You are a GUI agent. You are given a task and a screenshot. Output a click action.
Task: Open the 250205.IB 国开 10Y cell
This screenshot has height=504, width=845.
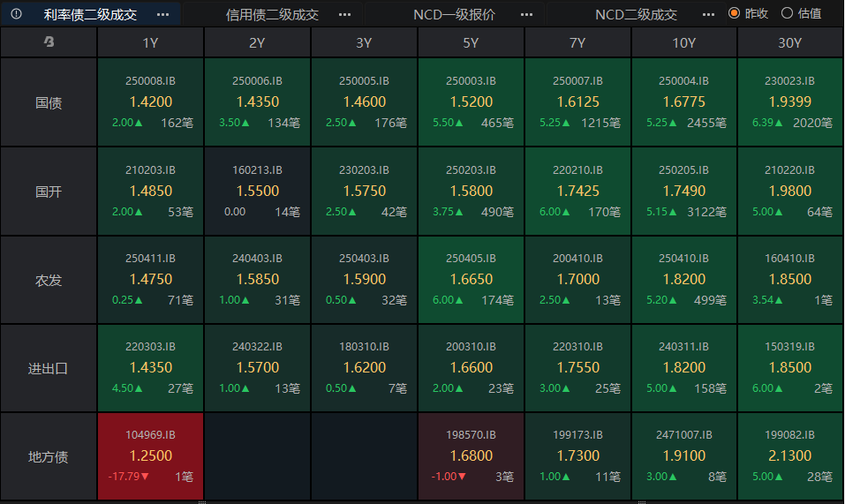coord(684,192)
